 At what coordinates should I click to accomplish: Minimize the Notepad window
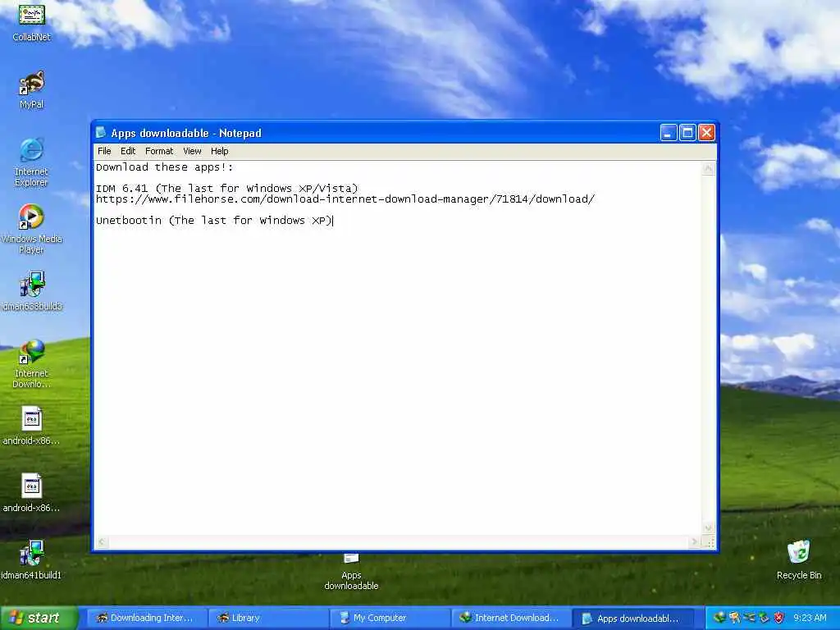click(x=668, y=132)
